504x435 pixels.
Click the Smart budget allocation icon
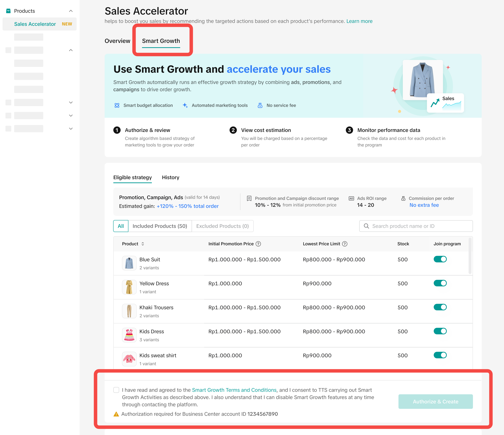pos(117,105)
